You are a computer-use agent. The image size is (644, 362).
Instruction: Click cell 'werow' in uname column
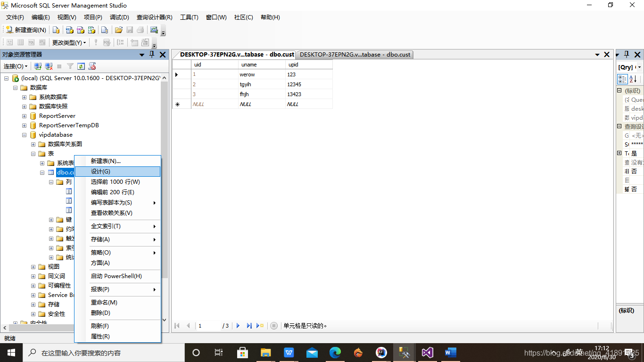point(262,74)
